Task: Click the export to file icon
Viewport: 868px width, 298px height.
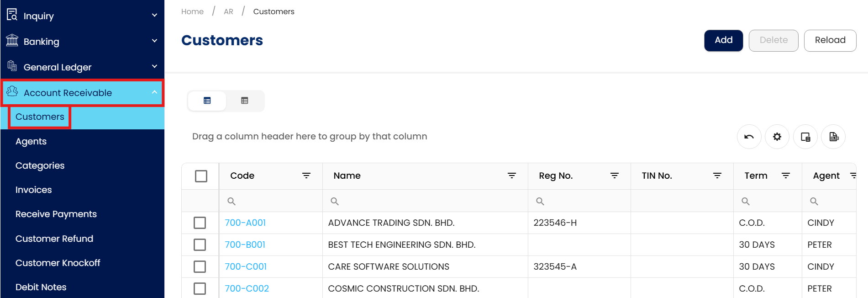Action: (x=834, y=137)
